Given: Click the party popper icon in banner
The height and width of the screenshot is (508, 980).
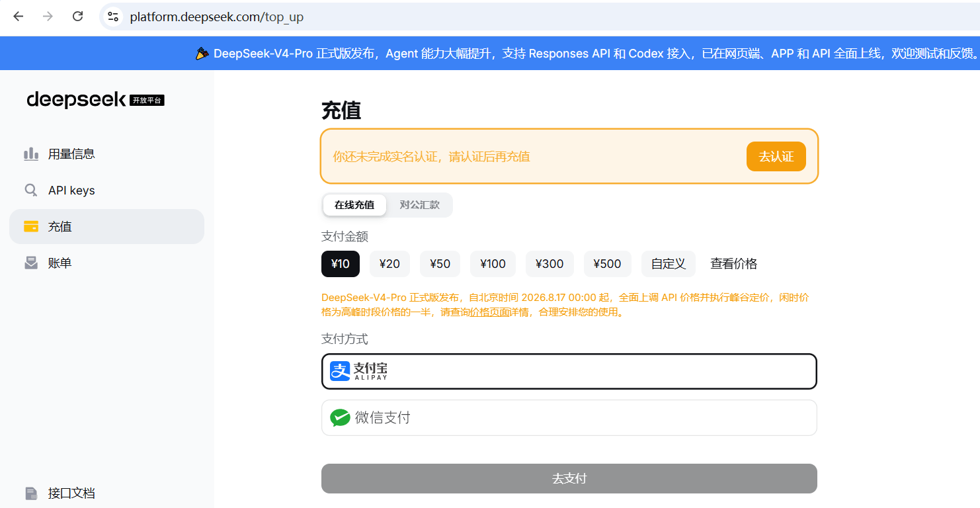Looking at the screenshot, I should pos(202,54).
